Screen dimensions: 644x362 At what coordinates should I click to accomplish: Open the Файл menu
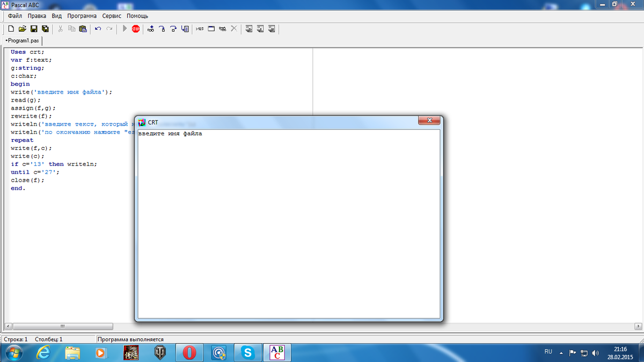(15, 16)
